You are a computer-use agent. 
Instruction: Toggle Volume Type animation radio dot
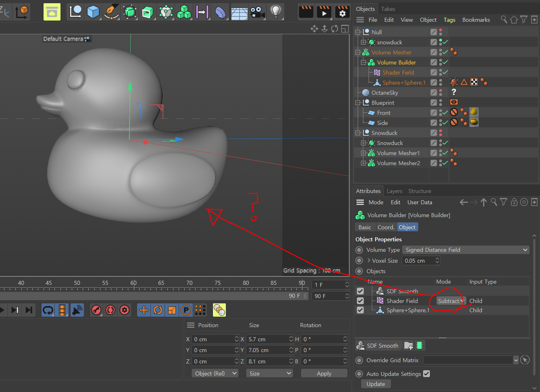pyautogui.click(x=359, y=250)
